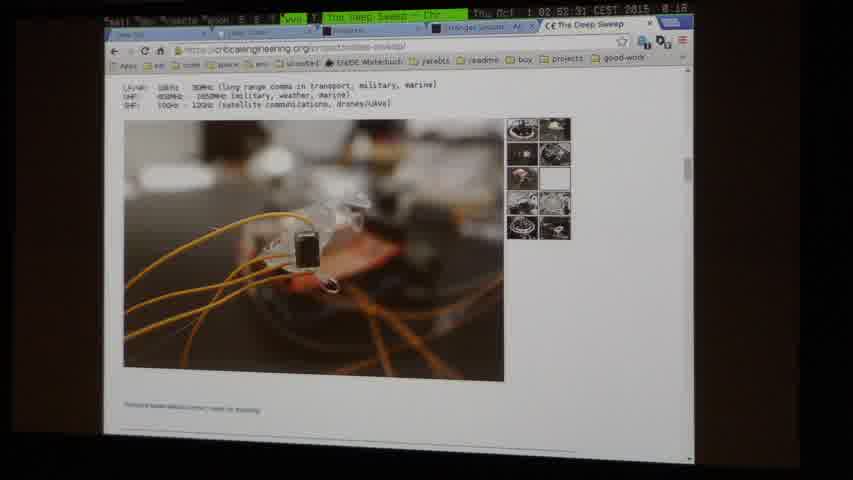
Task: Select the second-row right thumbnail with round gray object
Action: [555, 154]
